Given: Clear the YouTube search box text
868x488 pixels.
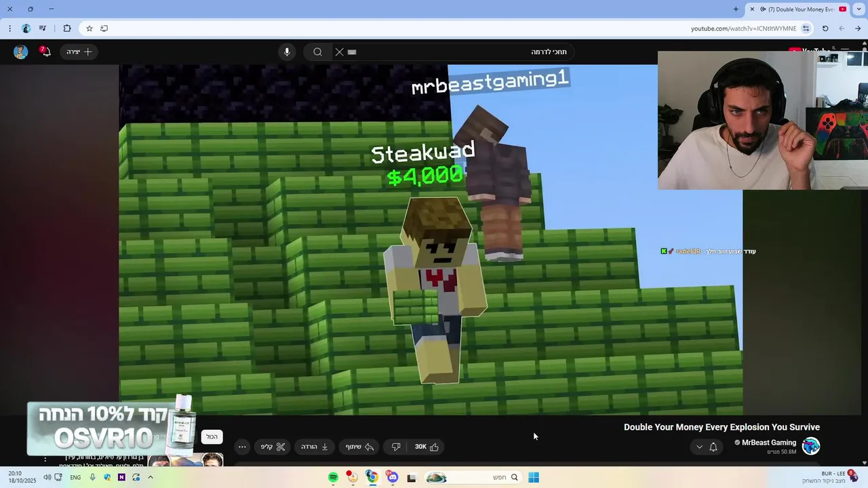Looking at the screenshot, I should point(339,52).
